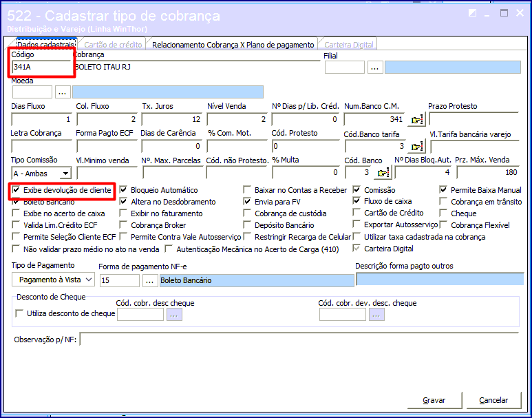Check Restringir Recarga de Celular
Viewport: 532px width, 418px height.
tap(247, 237)
